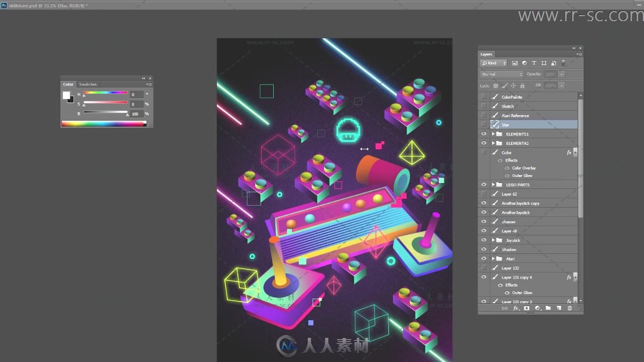Pick a color from the spectrum ramp

click(x=104, y=123)
